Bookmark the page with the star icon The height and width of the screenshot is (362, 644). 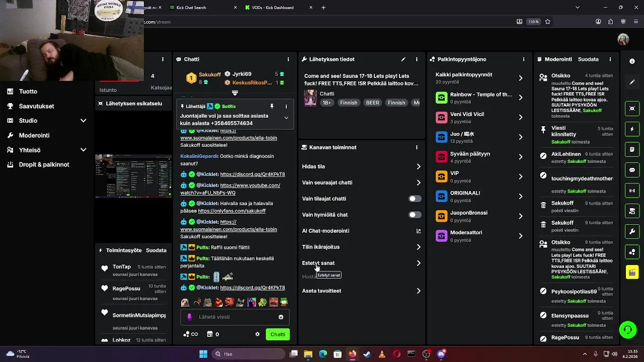(x=548, y=22)
